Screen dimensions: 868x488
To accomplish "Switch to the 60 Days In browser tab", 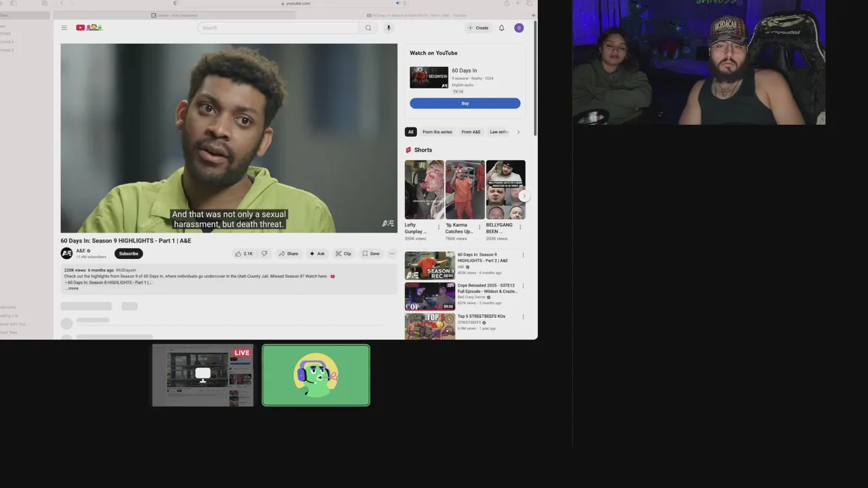I will click(416, 15).
